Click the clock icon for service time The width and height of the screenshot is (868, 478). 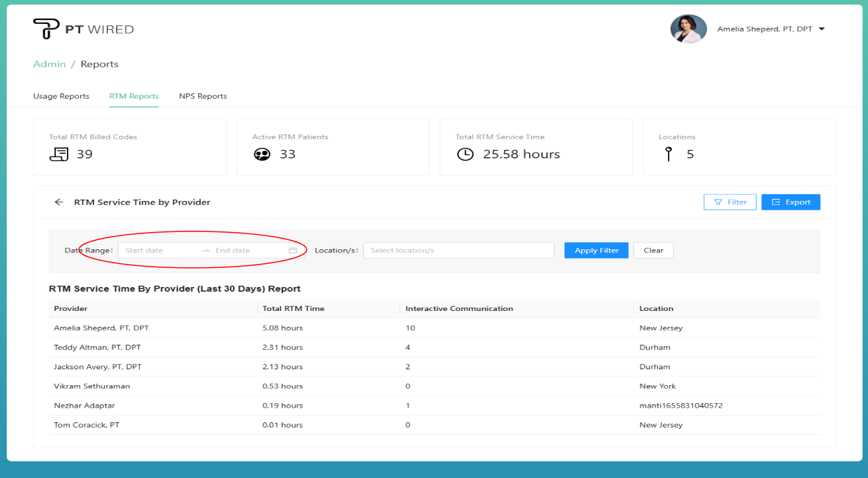(x=466, y=154)
